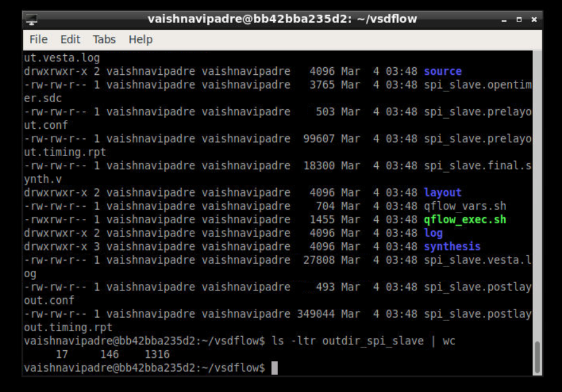The height and width of the screenshot is (392, 562).
Task: Select the log directory name
Action: point(434,232)
